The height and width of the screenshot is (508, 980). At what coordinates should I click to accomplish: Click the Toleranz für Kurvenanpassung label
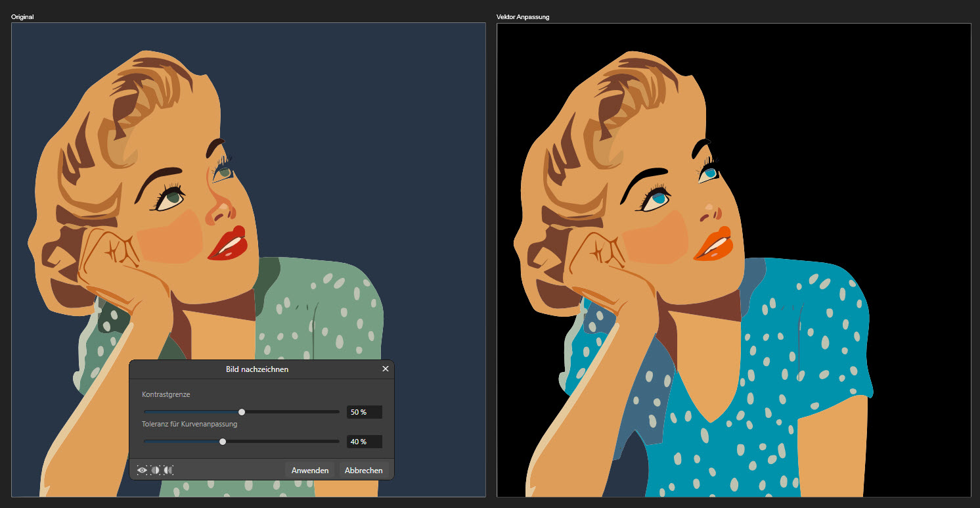pyautogui.click(x=189, y=424)
